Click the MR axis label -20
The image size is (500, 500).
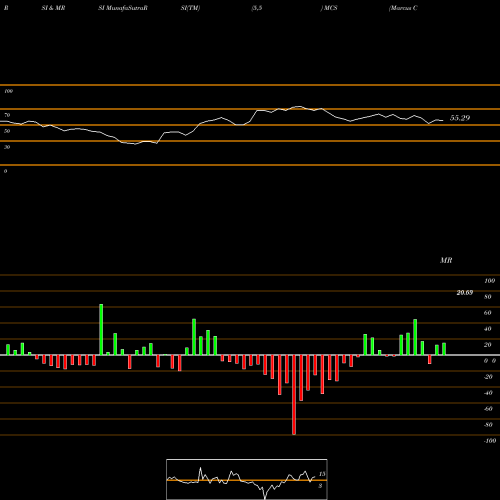(488, 377)
